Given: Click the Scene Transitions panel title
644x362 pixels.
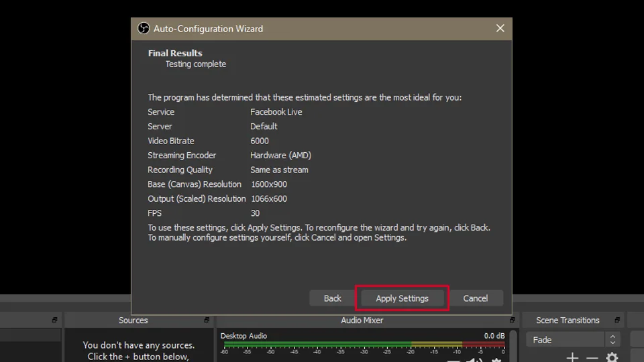Looking at the screenshot, I should click(568, 320).
